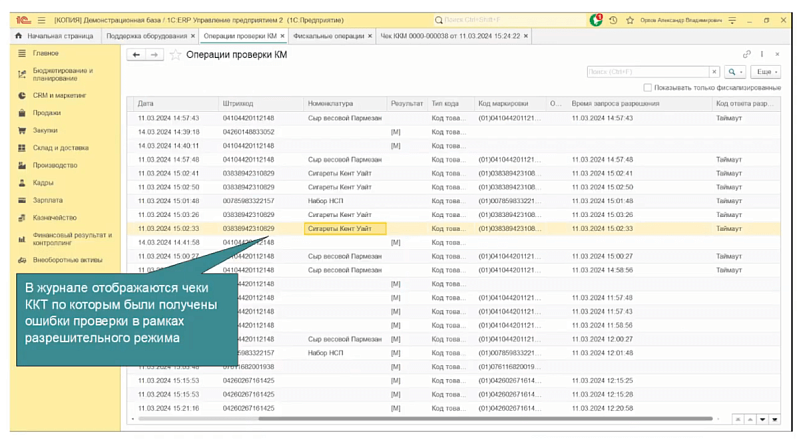Click the home icon of Начальная страница

[19, 36]
